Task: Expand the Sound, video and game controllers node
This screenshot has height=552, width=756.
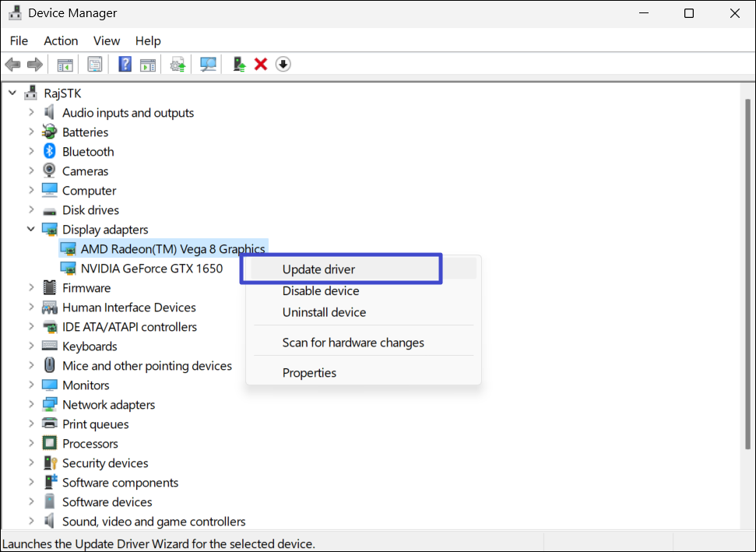Action: (x=31, y=522)
